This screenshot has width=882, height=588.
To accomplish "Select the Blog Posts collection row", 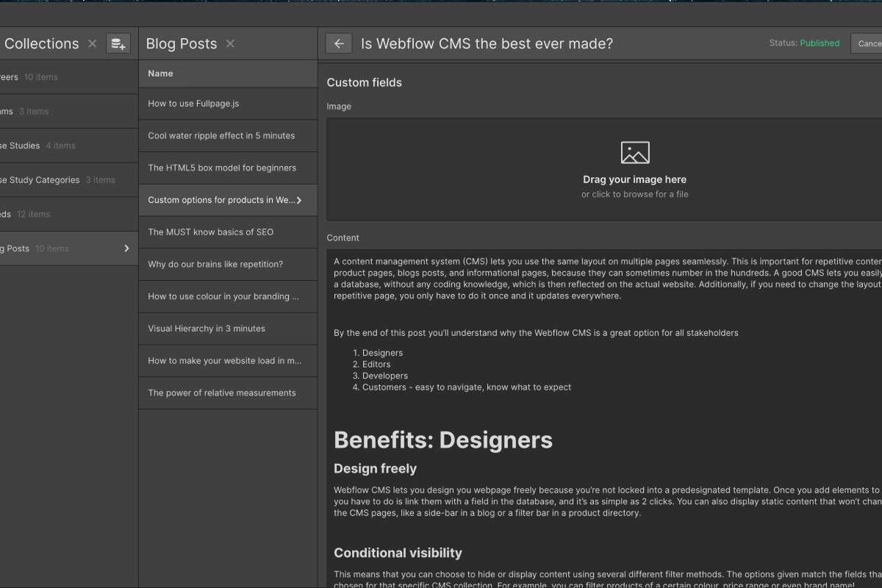I will tap(69, 248).
